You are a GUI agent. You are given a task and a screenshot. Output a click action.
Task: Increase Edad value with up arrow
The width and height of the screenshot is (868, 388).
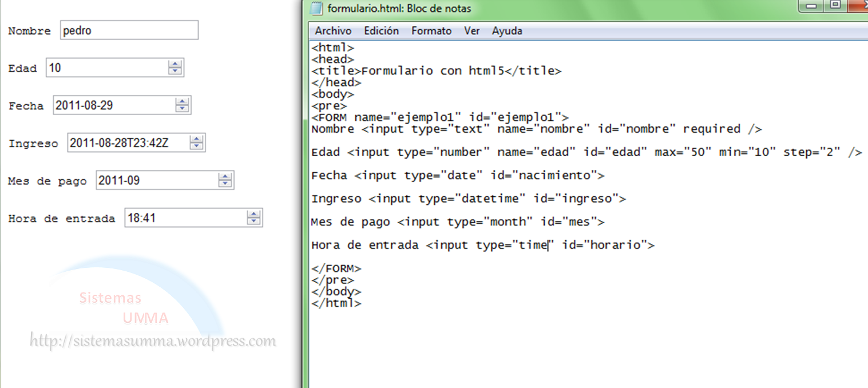(x=175, y=64)
